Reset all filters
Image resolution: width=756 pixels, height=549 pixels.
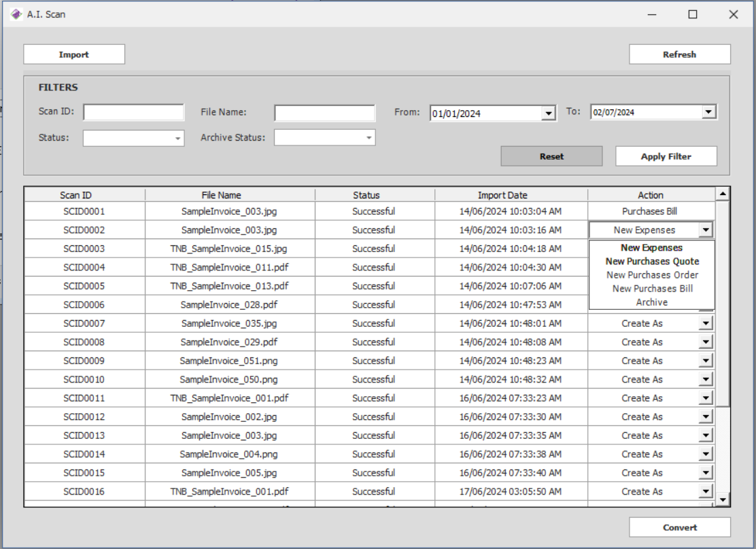click(x=551, y=156)
